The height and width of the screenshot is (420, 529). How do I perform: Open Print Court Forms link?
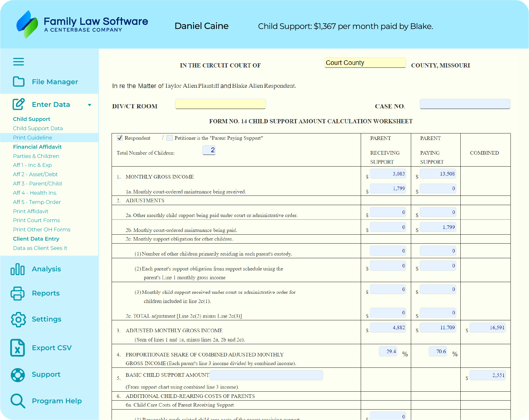36,220
